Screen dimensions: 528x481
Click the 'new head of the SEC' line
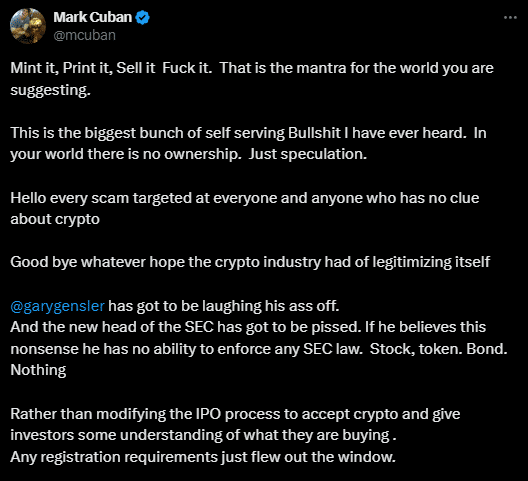(x=248, y=327)
